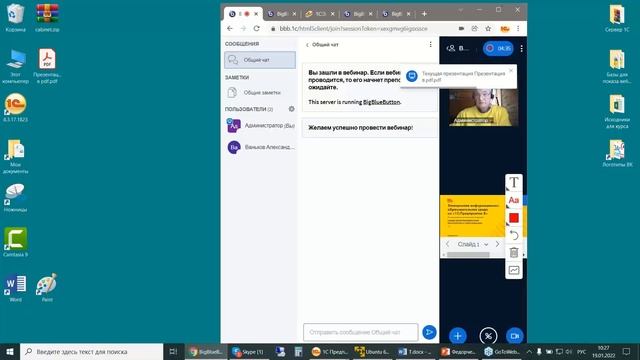
Task: Toggle the recording timer button
Action: tap(498, 48)
